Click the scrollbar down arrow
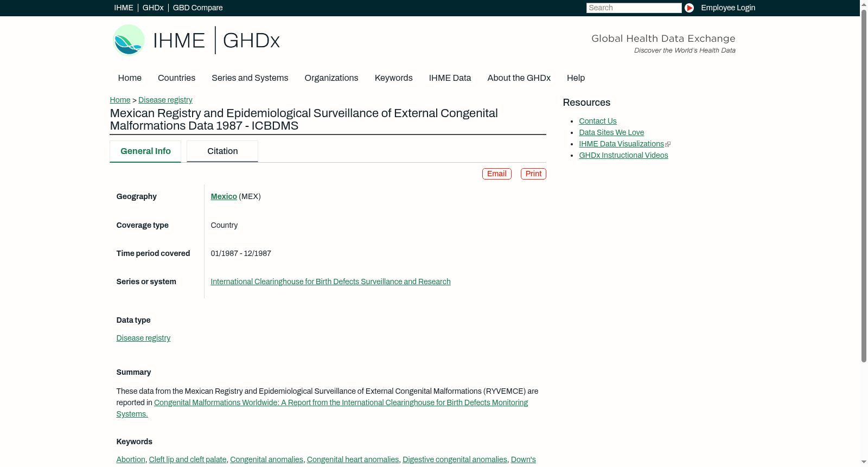 [x=864, y=463]
